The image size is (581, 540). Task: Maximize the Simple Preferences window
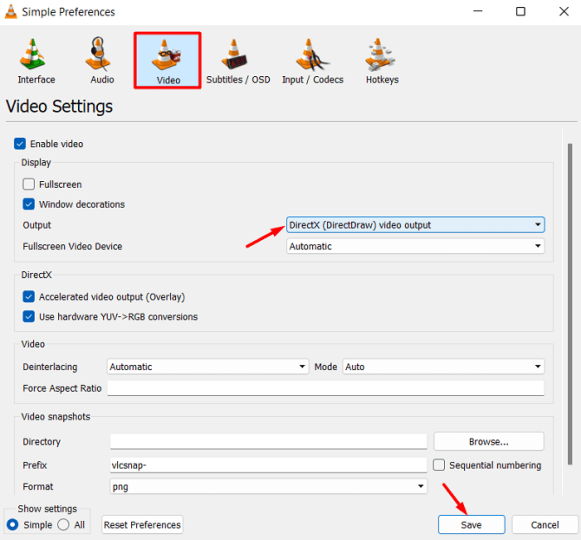[x=521, y=11]
